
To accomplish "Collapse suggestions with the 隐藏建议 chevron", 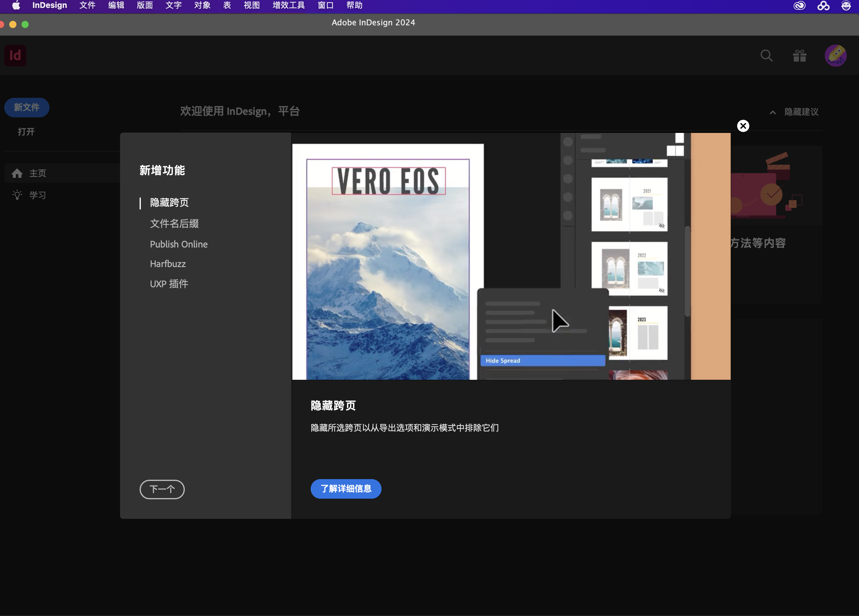I will point(773,112).
